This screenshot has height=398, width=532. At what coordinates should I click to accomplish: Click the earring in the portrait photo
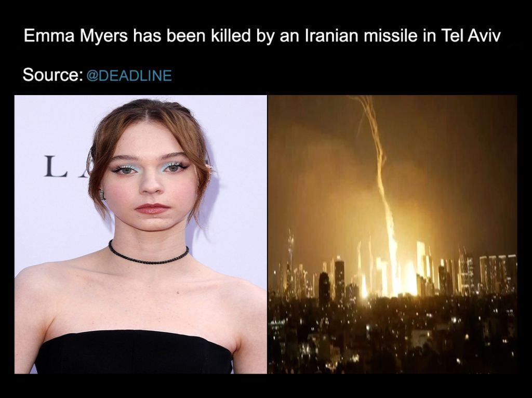102,194
